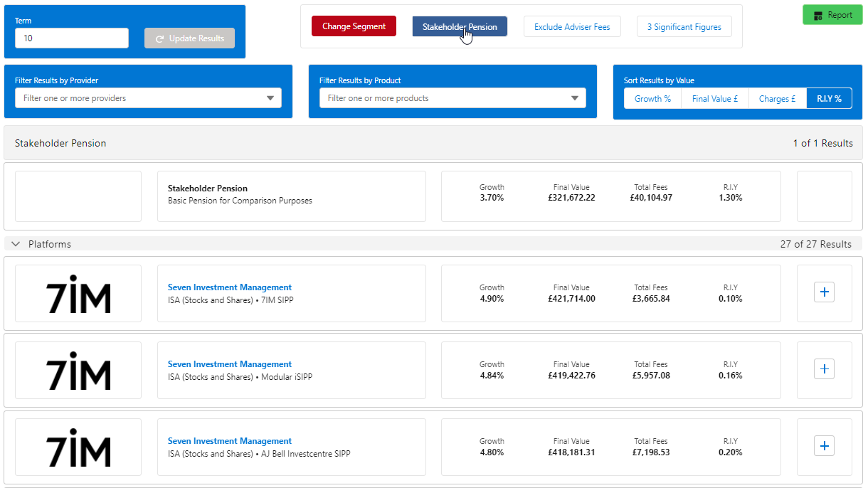Click R.I.Y value 0.10%
The width and height of the screenshot is (868, 488).
tap(730, 299)
